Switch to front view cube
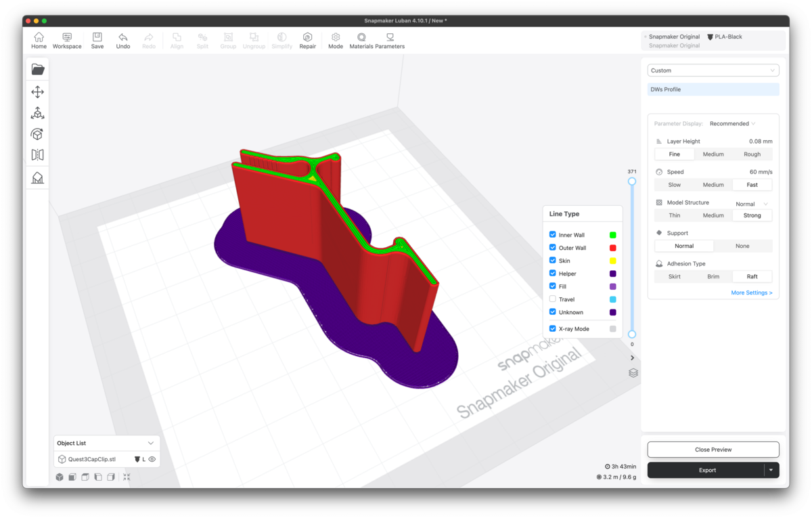The image size is (812, 518). click(72, 477)
